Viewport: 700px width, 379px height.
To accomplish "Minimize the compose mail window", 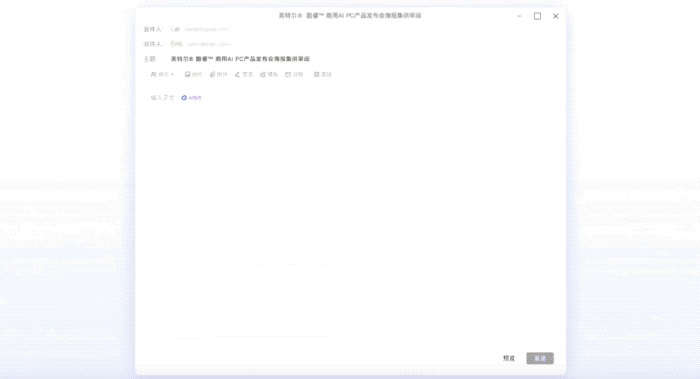I will (519, 16).
